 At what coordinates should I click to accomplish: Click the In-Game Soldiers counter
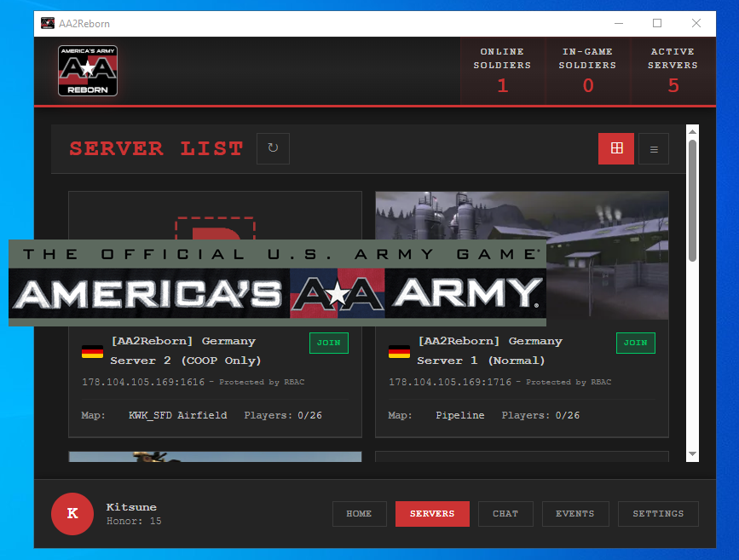click(x=588, y=72)
